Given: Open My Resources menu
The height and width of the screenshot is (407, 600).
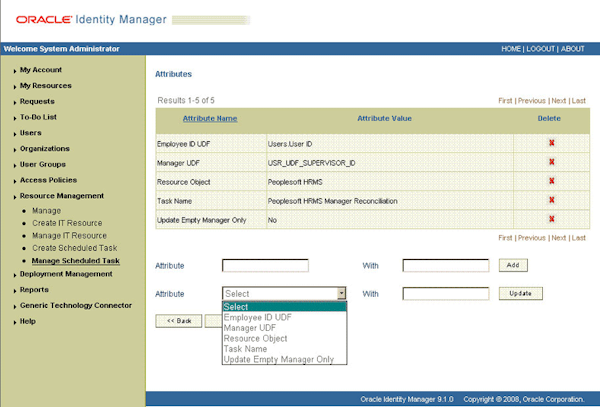Looking at the screenshot, I should 46,85.
